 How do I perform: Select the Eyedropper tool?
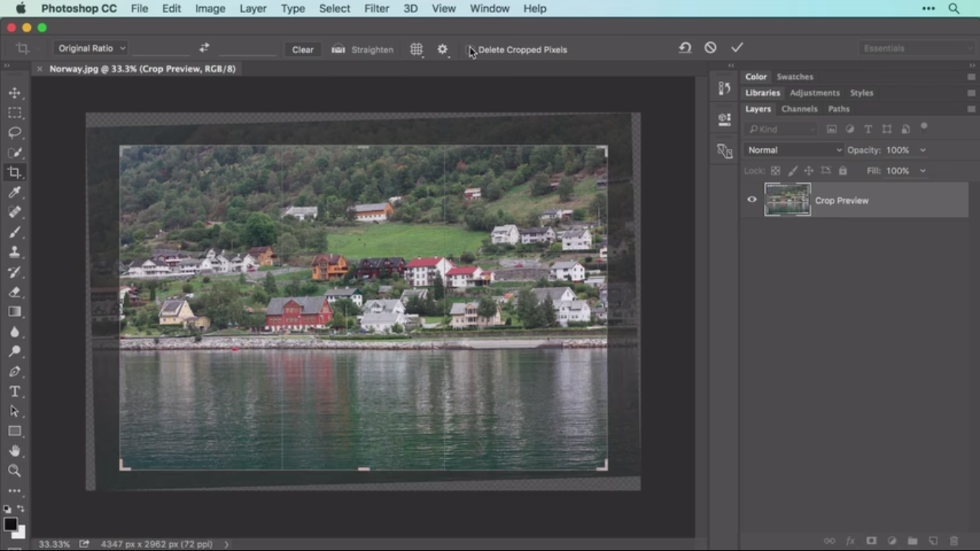14,192
